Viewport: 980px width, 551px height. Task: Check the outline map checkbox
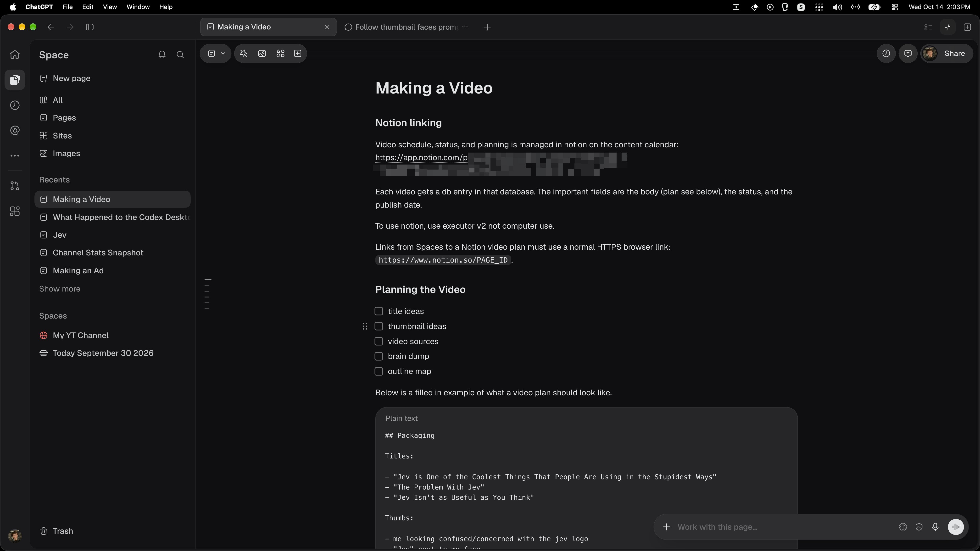pyautogui.click(x=379, y=371)
